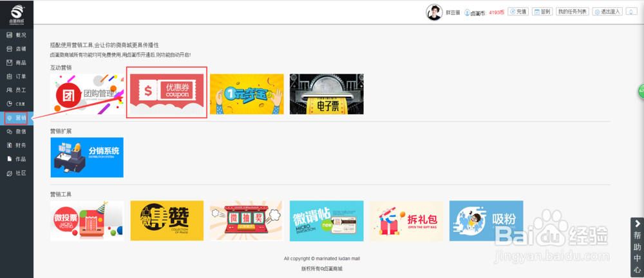
Task: Click the 版权所有©卤蛋商城 footer text
Action: tap(321, 269)
